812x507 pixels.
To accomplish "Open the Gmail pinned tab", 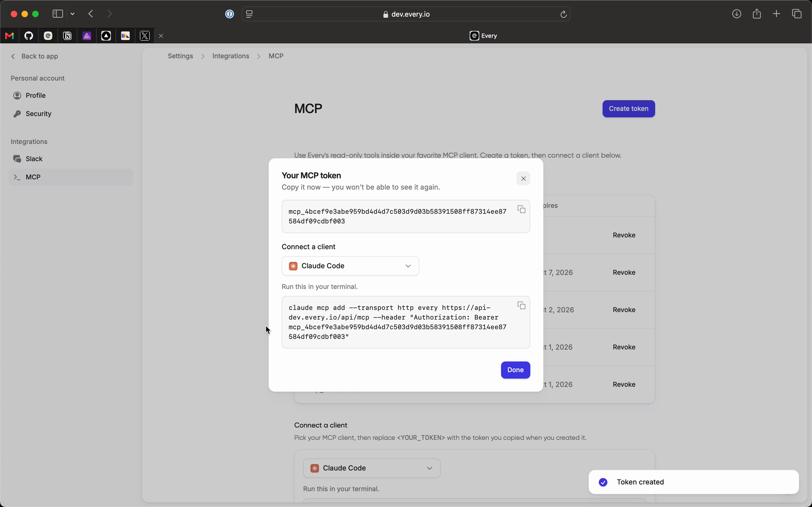I will click(10, 36).
